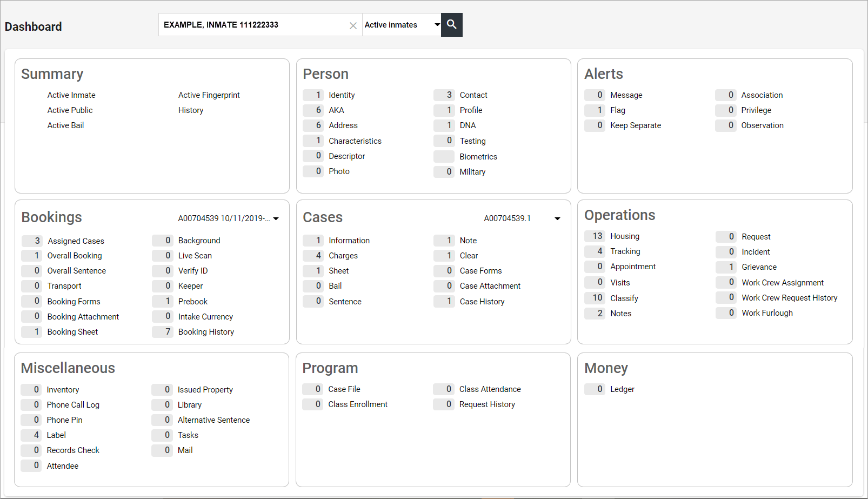Open Case History
Screen dimensions: 868x499
click(x=482, y=302)
